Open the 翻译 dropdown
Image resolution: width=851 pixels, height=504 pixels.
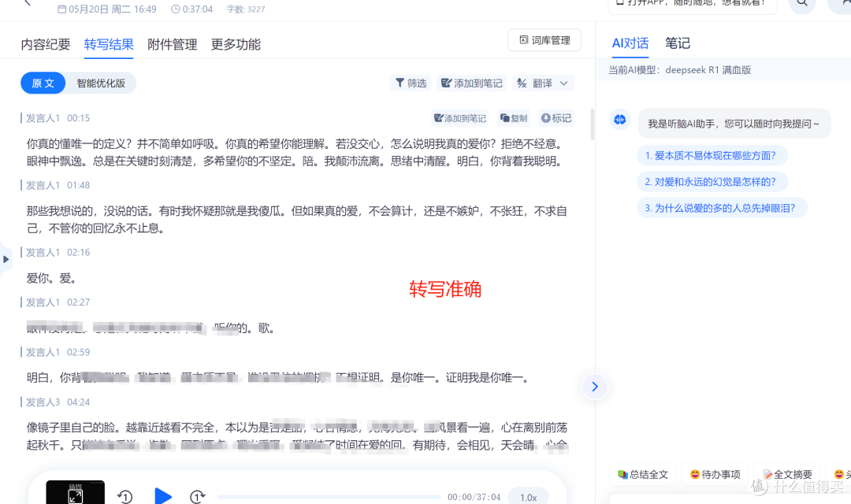coord(543,83)
